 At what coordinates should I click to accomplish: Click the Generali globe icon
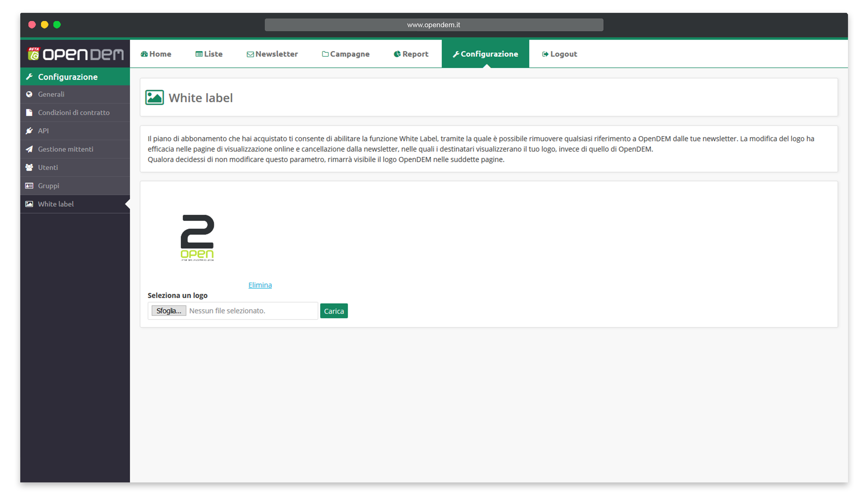(29, 94)
